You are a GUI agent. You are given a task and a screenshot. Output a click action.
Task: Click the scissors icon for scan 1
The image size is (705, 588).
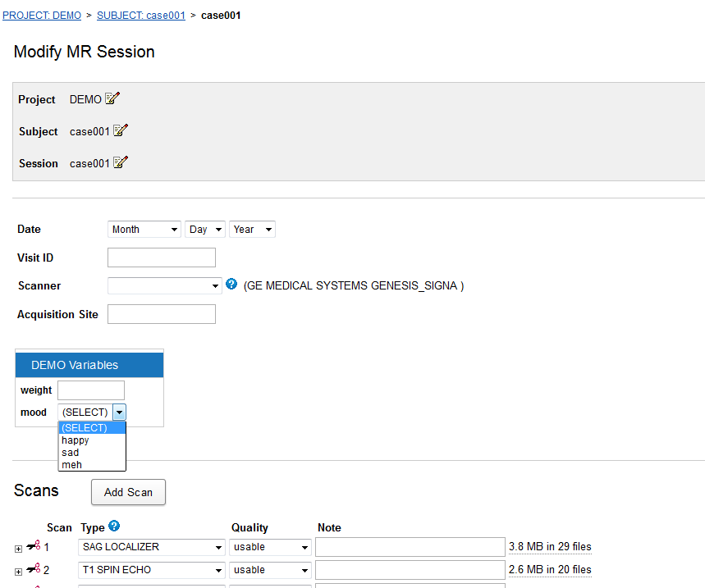pyautogui.click(x=34, y=546)
